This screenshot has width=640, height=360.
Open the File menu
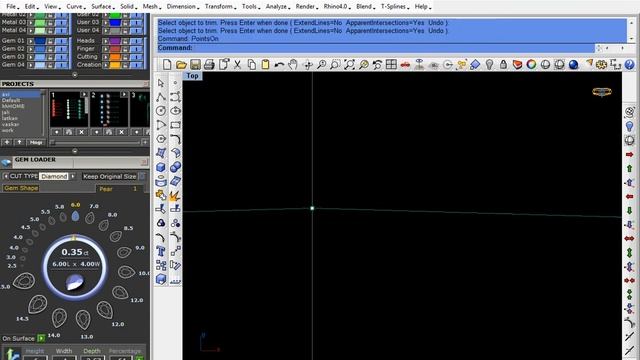11,7
